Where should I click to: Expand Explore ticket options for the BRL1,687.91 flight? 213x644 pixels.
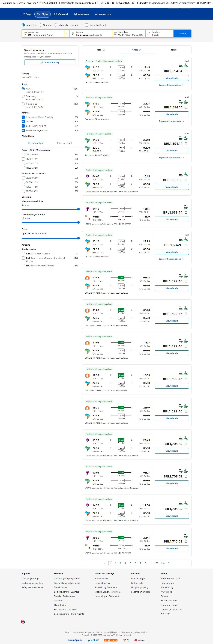[171, 259]
